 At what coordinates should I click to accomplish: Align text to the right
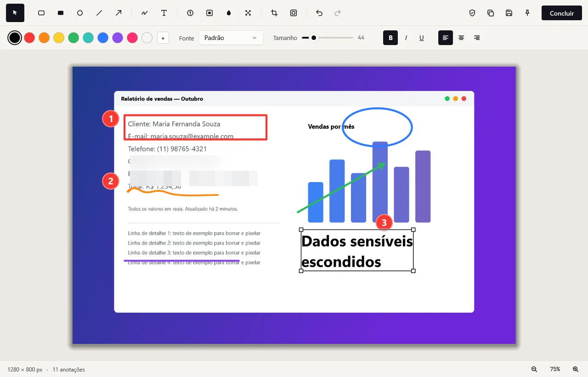click(477, 38)
